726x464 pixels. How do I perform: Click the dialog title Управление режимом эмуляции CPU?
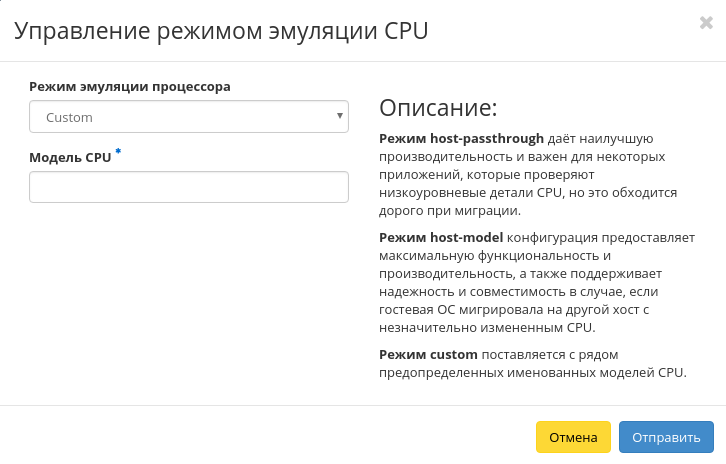pos(221,31)
